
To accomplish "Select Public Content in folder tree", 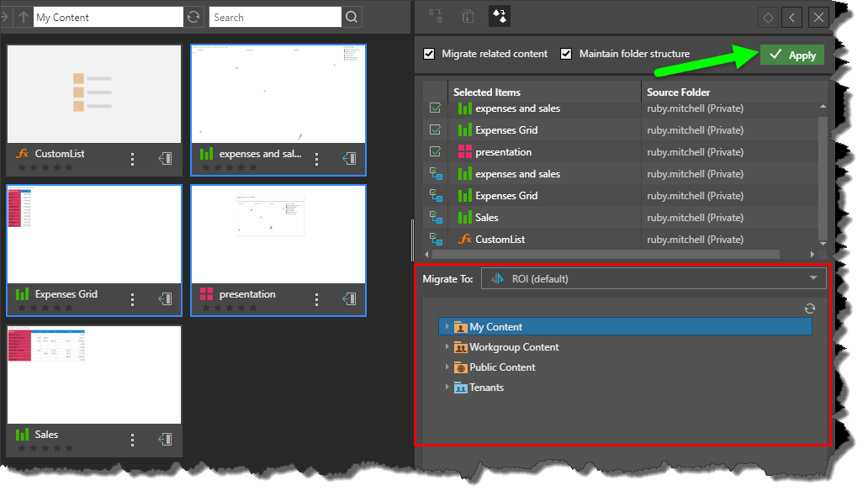I will click(502, 367).
